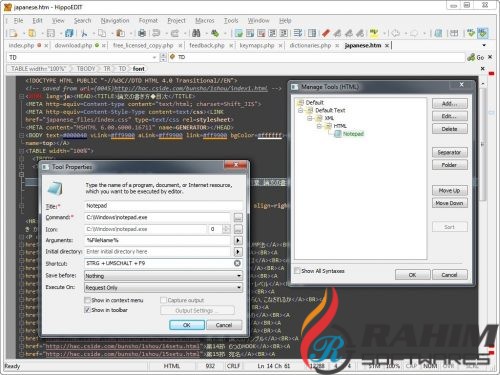Open the Format menu
This screenshot has height=375, width=500.
148,21
